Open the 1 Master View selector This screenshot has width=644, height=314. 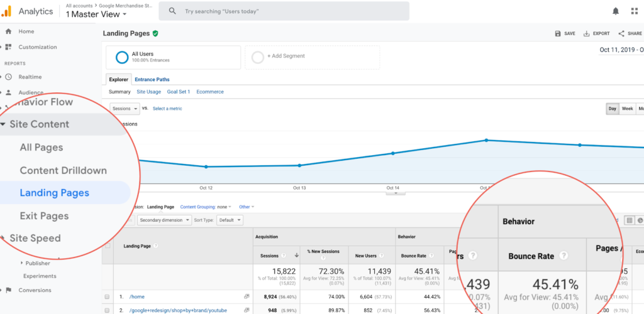(x=96, y=14)
